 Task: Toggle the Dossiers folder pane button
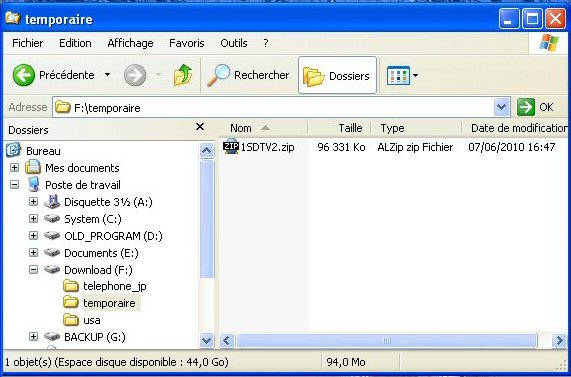337,75
